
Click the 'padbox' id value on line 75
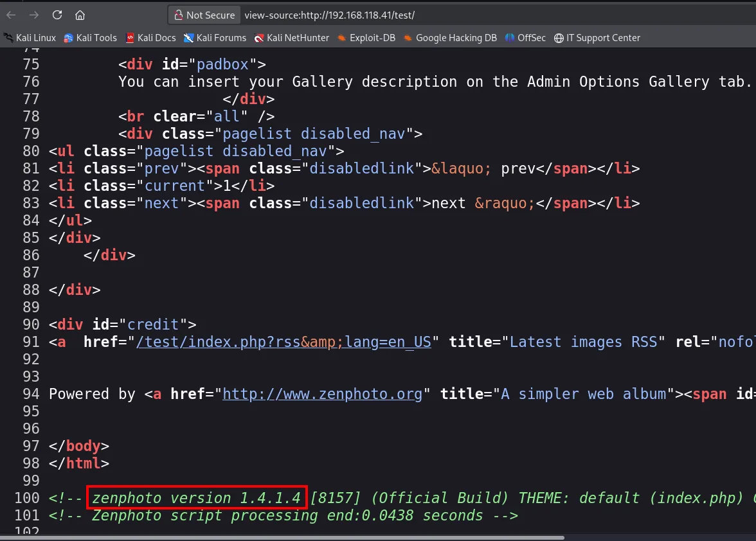point(222,64)
